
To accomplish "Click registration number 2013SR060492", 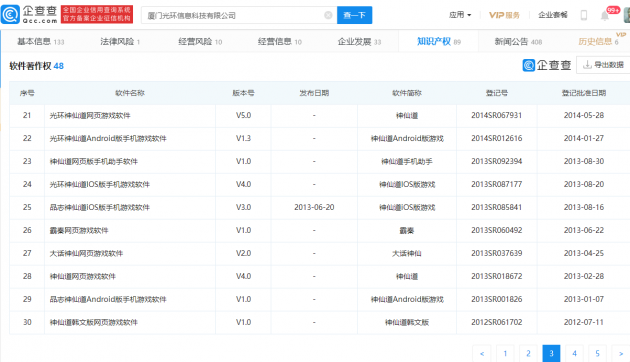I will (x=497, y=230).
